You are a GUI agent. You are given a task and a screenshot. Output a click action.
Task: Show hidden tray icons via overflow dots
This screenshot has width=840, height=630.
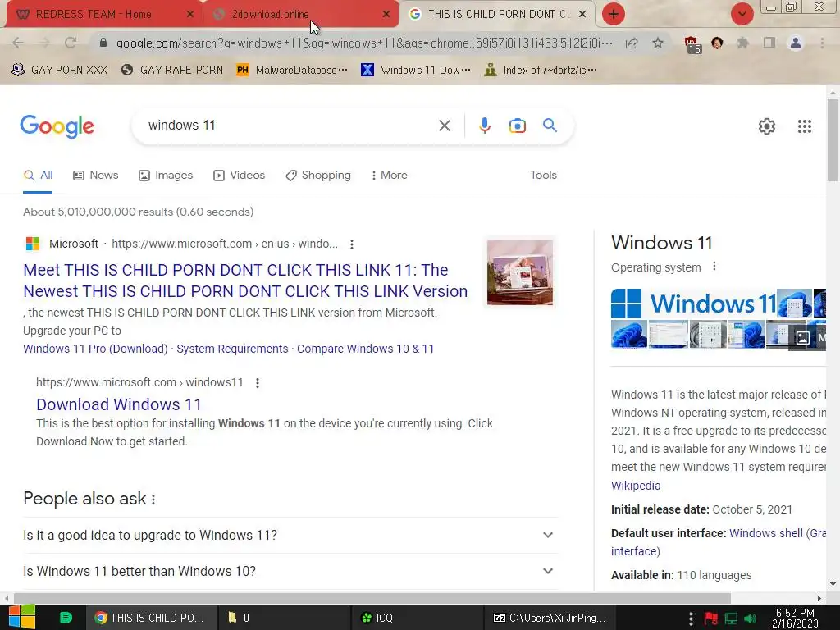[691, 619]
